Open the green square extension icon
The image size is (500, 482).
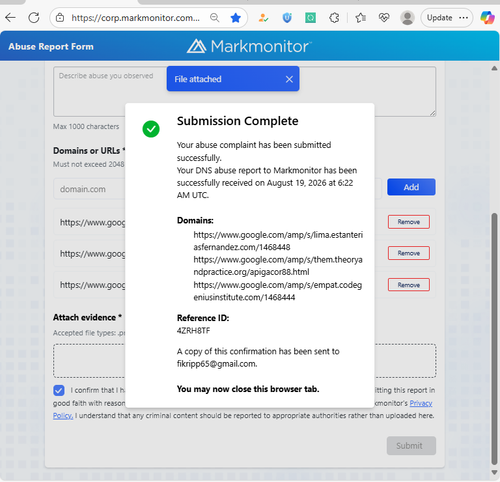(x=310, y=18)
